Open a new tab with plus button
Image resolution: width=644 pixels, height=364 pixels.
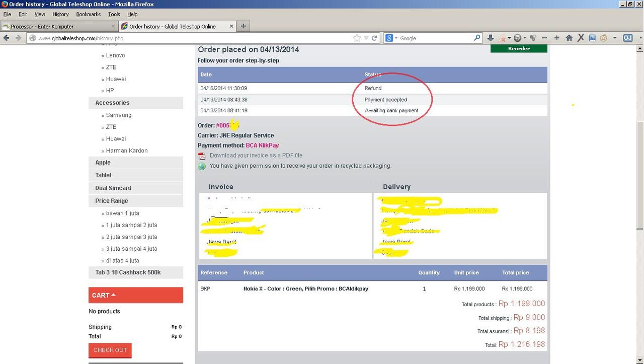pos(244,26)
